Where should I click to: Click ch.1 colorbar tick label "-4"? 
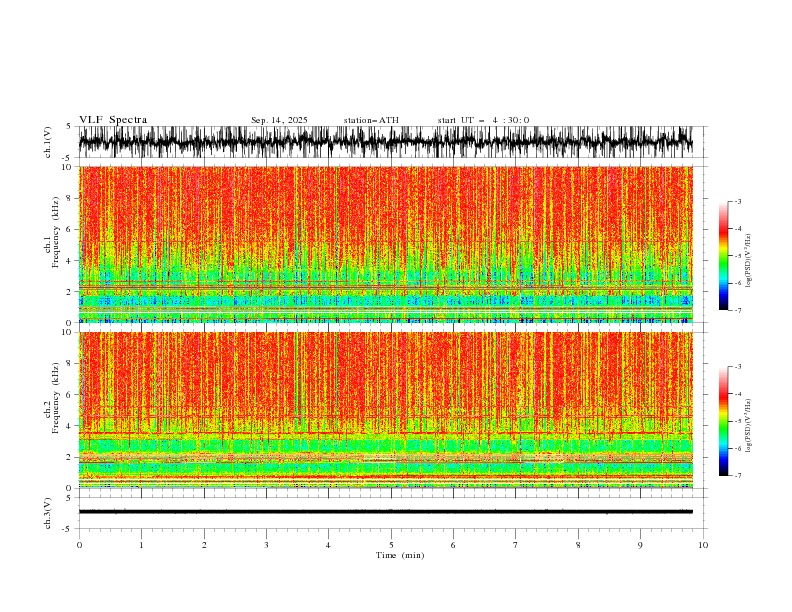[x=738, y=229]
